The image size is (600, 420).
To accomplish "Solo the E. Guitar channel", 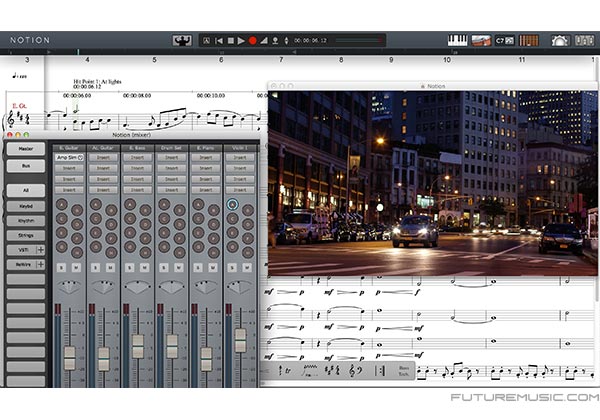I will (61, 268).
